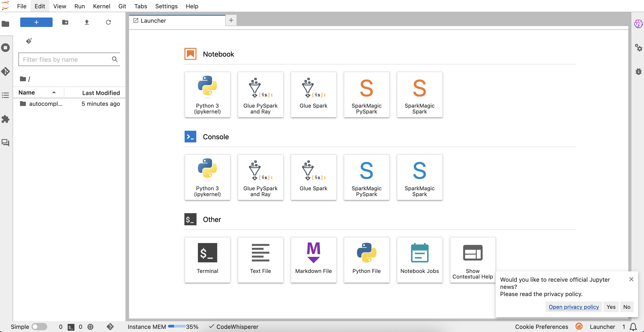Launch Python 3 (ipykernel) notebook
Viewport: 644px width, 332px height.
(207, 95)
